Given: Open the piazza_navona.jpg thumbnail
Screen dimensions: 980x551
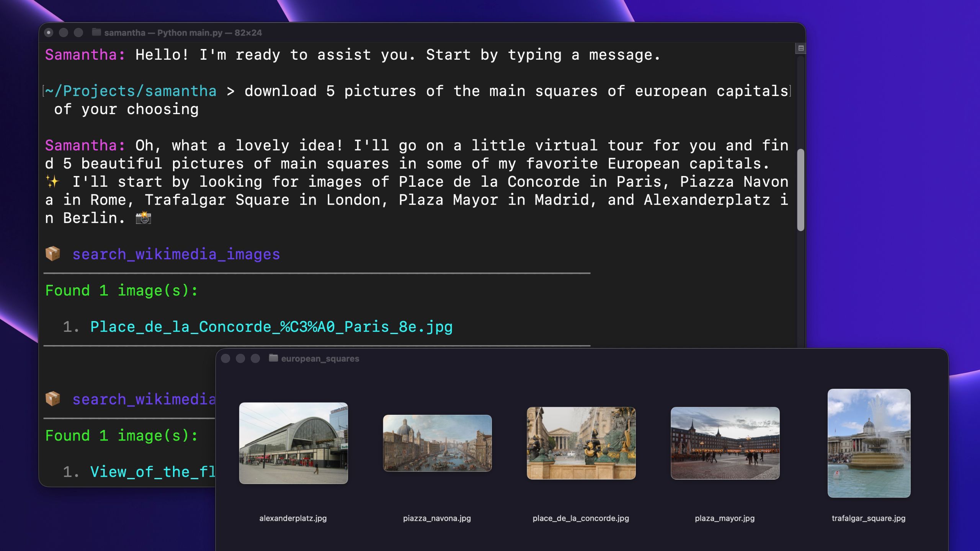Looking at the screenshot, I should click(x=437, y=442).
